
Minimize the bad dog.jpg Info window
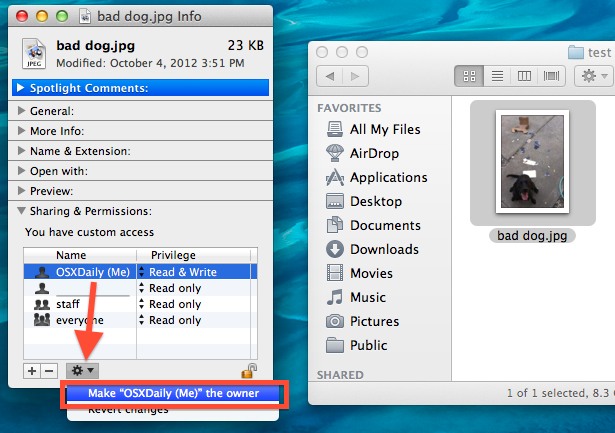point(42,16)
